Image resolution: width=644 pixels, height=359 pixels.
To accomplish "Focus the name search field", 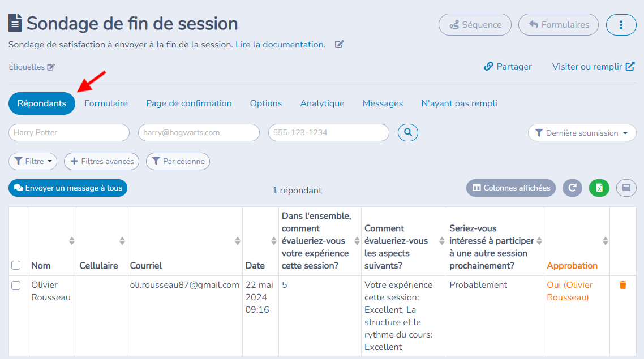I will click(69, 132).
